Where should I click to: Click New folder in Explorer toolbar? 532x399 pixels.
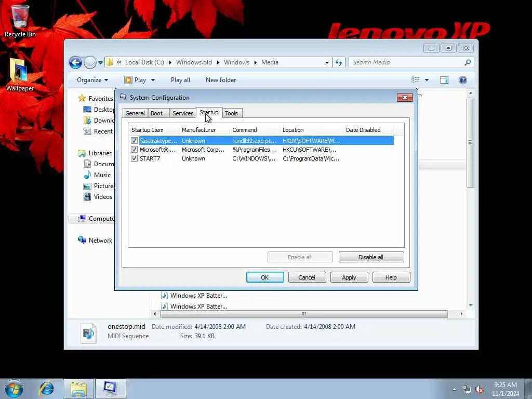[x=221, y=80]
